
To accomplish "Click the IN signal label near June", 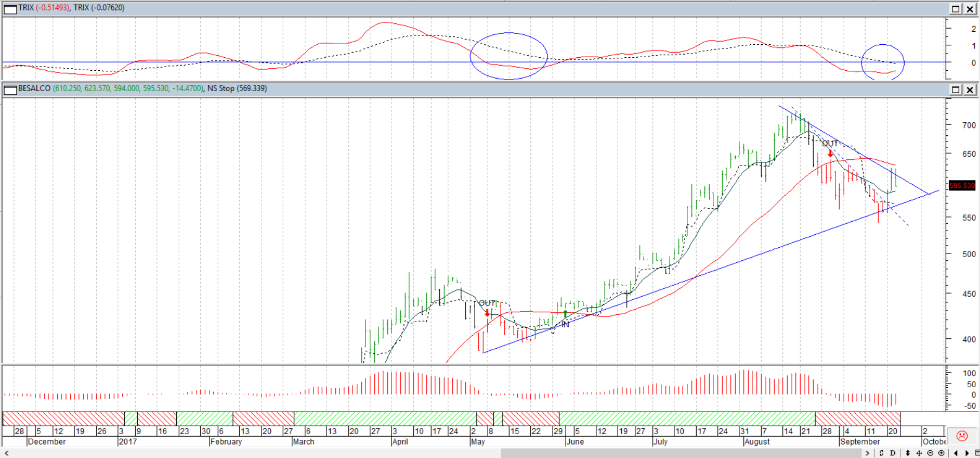I will click(566, 324).
